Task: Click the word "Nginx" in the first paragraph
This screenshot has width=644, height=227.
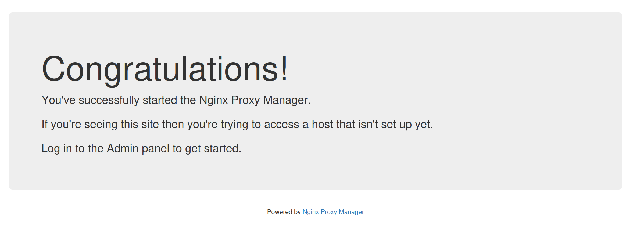Action: (x=213, y=100)
